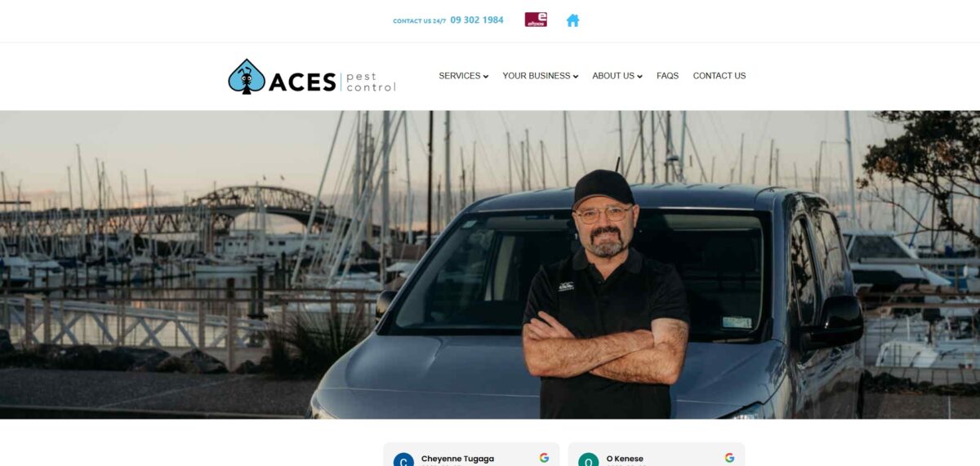
Task: Go to the FAQS page
Action: (x=667, y=76)
